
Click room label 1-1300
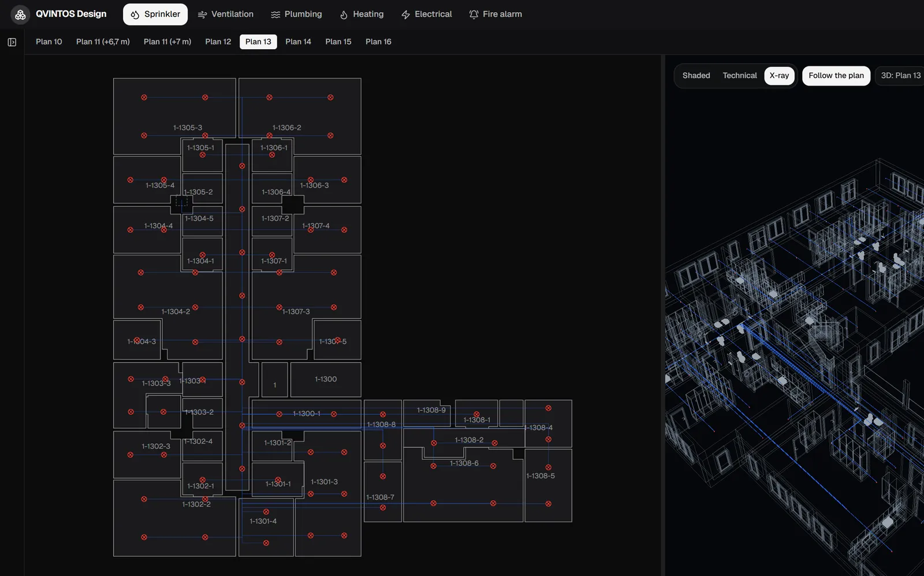[x=326, y=379]
